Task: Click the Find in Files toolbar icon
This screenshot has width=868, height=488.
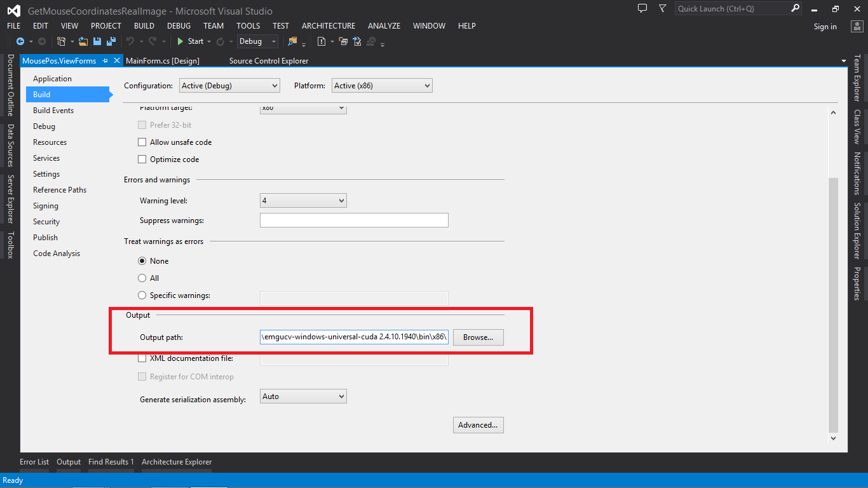Action: [292, 41]
